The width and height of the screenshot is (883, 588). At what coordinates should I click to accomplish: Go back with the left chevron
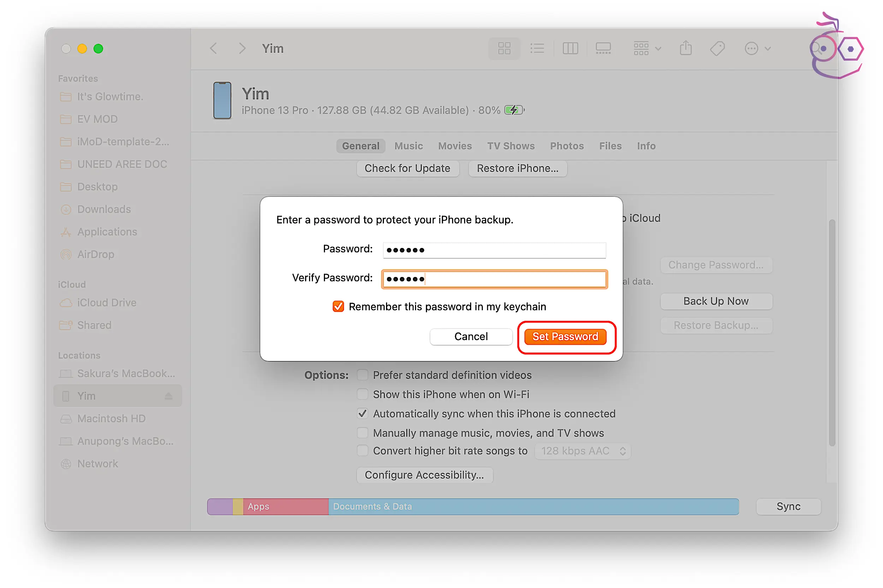pos(214,48)
